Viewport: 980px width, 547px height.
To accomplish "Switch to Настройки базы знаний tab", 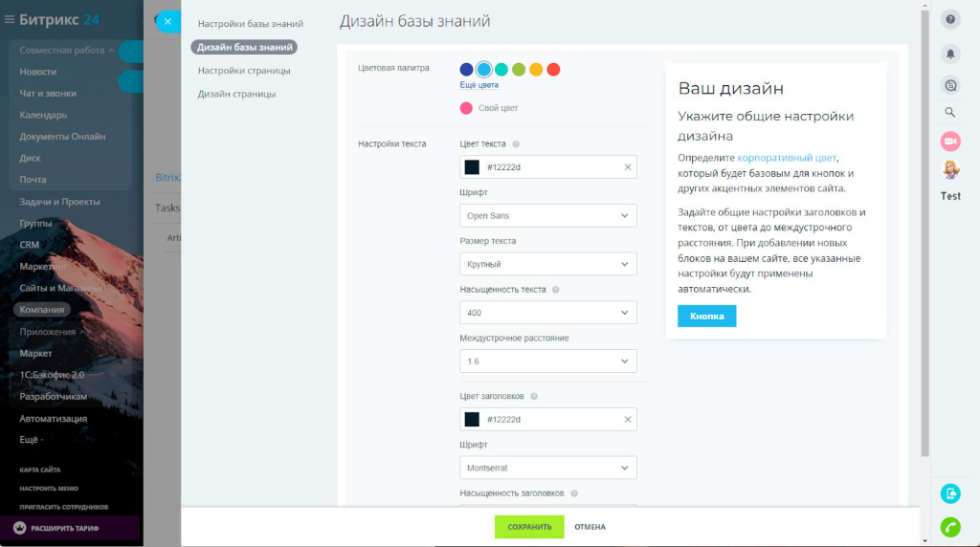I will click(x=250, y=24).
